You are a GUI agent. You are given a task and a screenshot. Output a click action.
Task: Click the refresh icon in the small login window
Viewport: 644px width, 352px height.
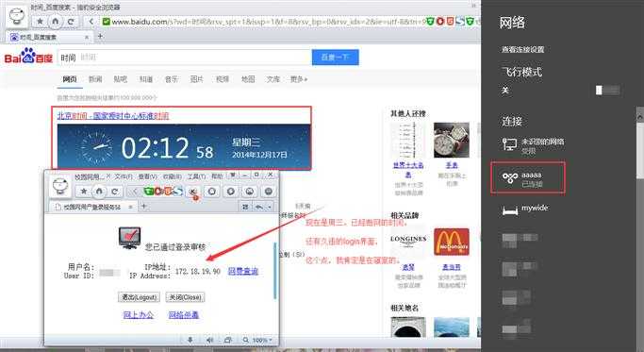click(x=115, y=192)
